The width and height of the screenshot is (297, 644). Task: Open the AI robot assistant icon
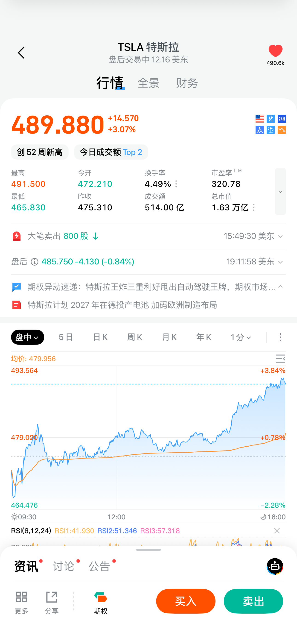pyautogui.click(x=275, y=566)
